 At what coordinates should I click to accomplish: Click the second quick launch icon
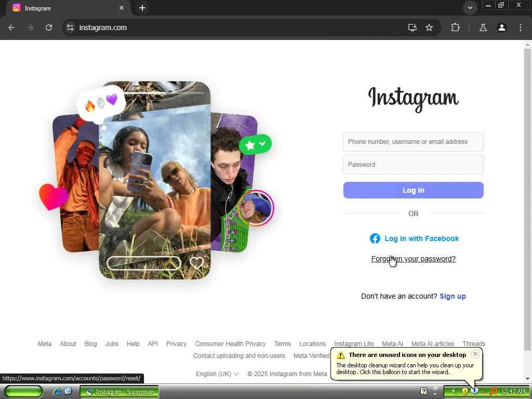(68, 392)
